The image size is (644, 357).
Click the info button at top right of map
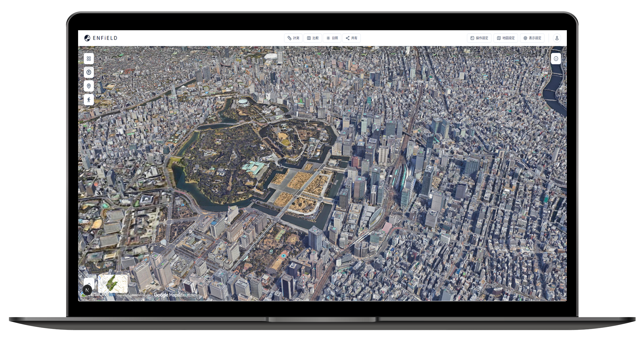point(556,59)
